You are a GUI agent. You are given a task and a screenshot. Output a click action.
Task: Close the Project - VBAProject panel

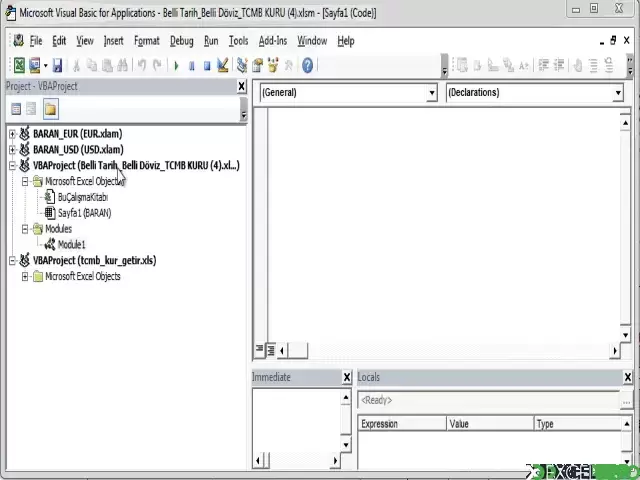(x=242, y=86)
